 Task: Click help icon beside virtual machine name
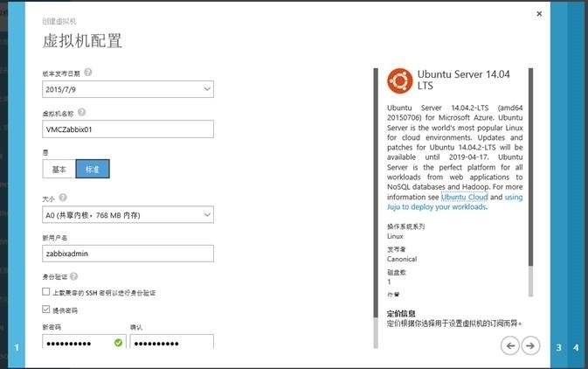pos(82,112)
